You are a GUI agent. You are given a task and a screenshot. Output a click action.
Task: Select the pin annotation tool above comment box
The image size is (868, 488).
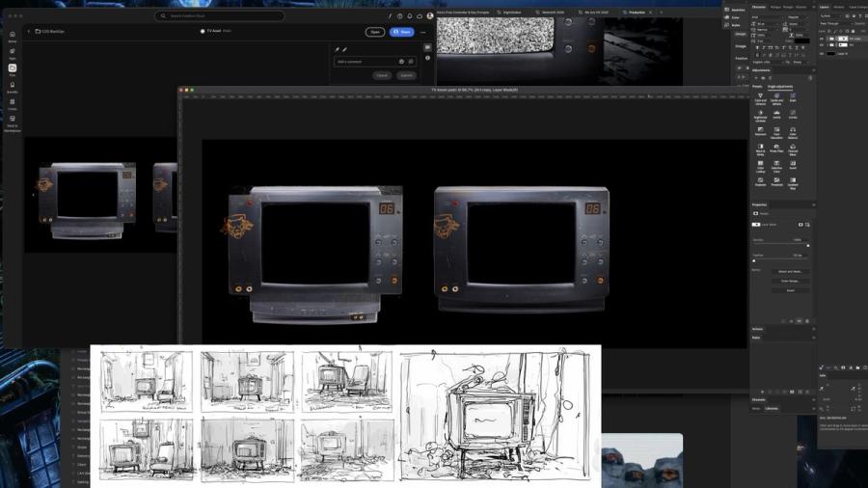[337, 49]
